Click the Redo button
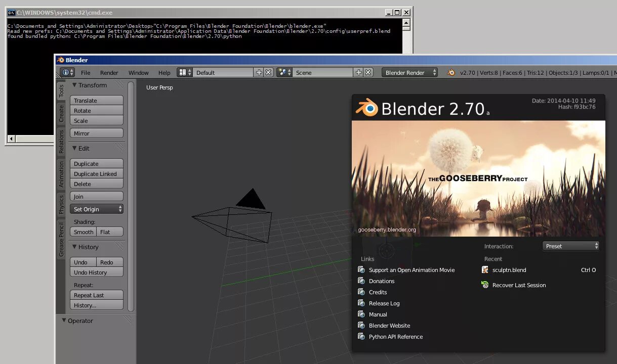The height and width of the screenshot is (364, 617). [110, 262]
